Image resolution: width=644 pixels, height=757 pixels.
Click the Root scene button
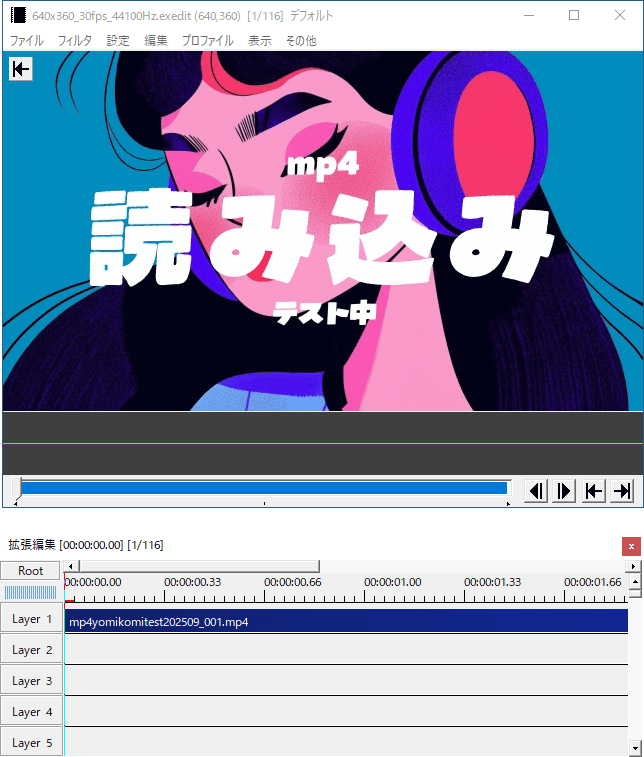coord(31,570)
